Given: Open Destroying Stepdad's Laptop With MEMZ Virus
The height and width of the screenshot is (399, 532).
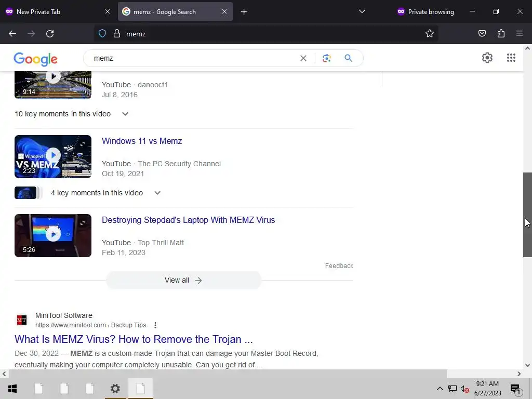Looking at the screenshot, I should [x=188, y=220].
